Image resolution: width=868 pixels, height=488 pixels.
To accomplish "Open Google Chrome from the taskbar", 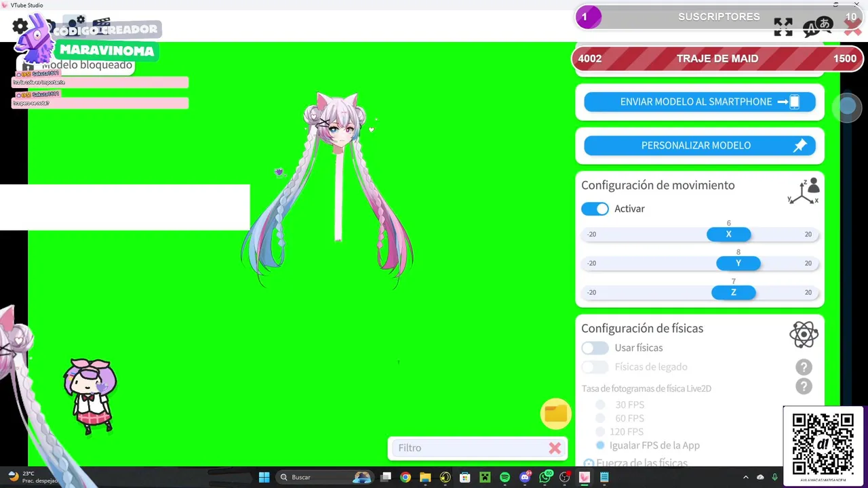I will (406, 477).
